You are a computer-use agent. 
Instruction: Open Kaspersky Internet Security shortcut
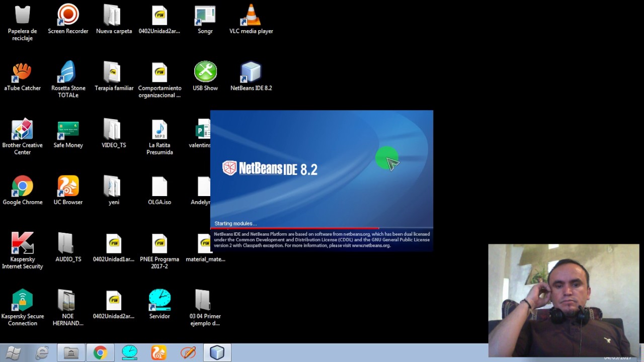23,251
